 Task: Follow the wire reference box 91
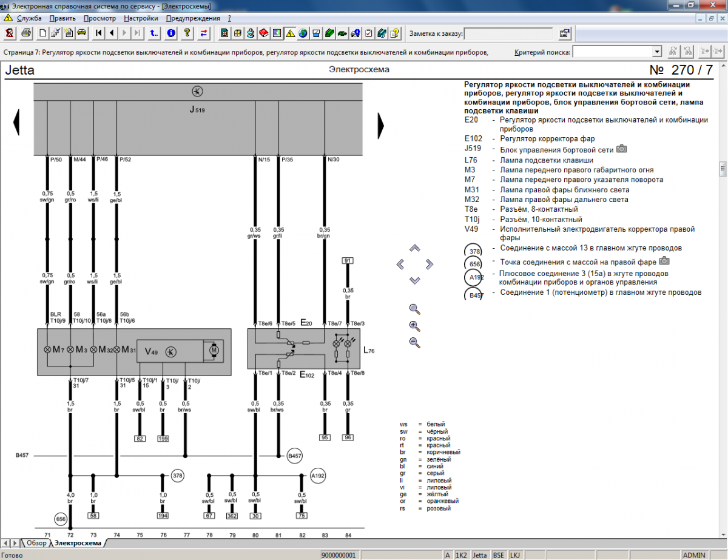(x=348, y=261)
